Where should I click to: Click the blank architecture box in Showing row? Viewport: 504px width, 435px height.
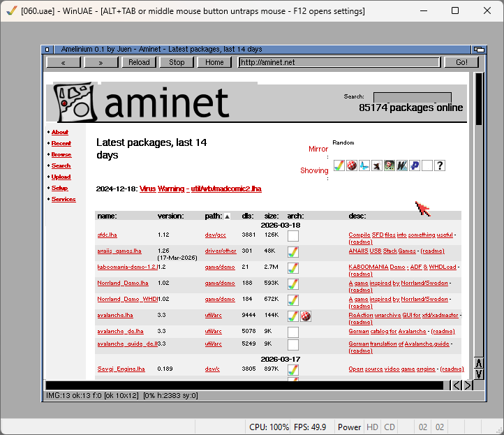(x=427, y=165)
